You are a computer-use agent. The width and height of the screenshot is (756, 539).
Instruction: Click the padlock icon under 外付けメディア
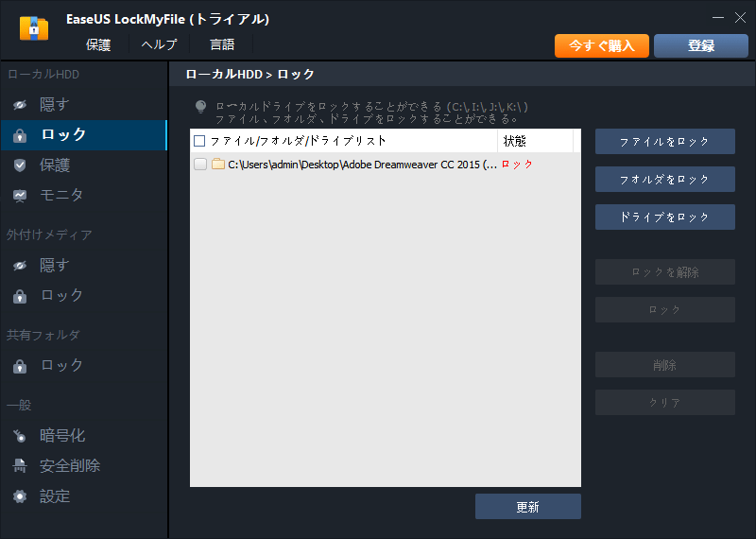click(20, 296)
